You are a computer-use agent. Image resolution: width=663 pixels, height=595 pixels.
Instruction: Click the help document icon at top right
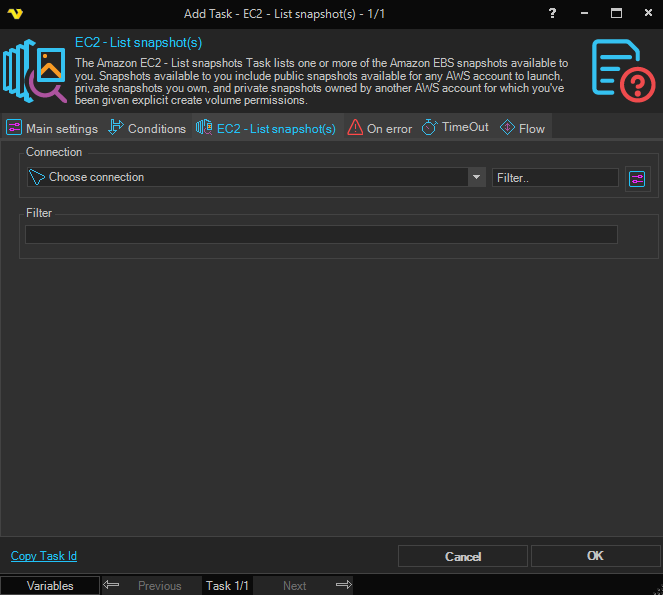point(623,71)
